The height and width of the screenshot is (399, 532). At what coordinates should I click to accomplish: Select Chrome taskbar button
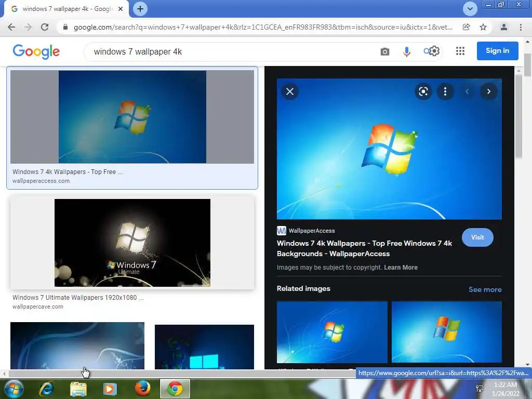(175, 389)
